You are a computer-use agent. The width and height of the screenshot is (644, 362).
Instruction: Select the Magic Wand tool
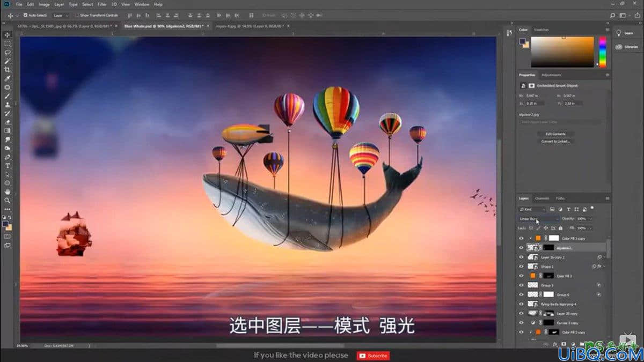point(8,61)
